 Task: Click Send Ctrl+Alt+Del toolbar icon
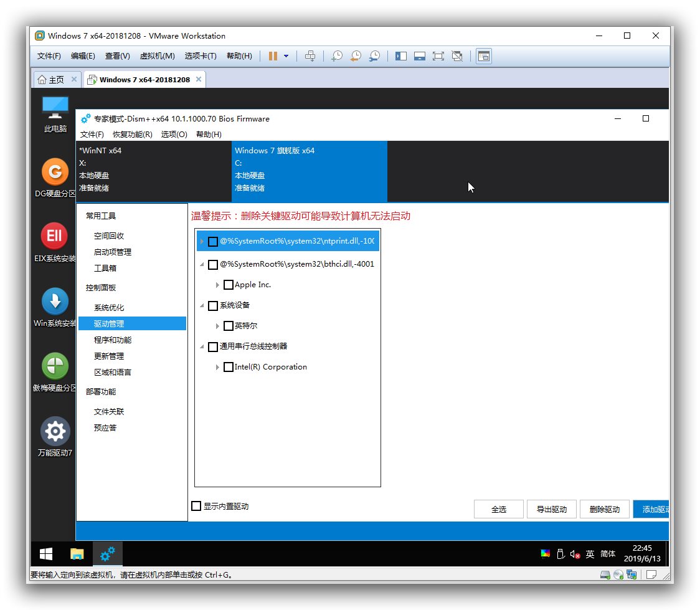pos(310,56)
